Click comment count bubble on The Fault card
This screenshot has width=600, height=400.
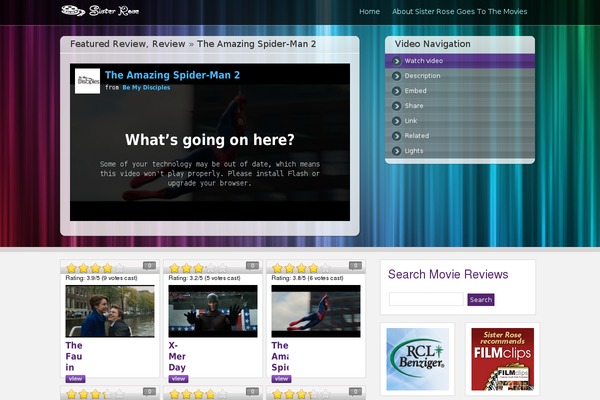click(x=149, y=266)
